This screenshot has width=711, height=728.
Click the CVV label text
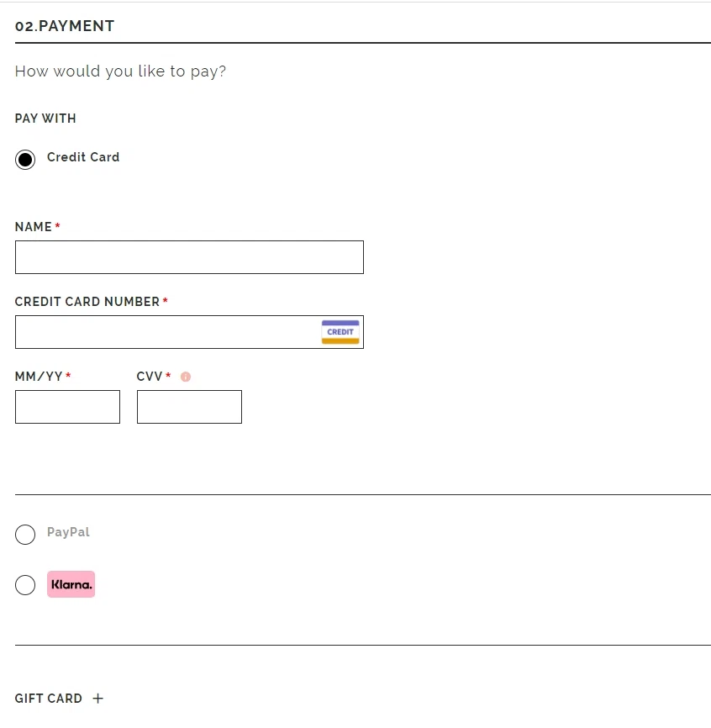(x=150, y=377)
